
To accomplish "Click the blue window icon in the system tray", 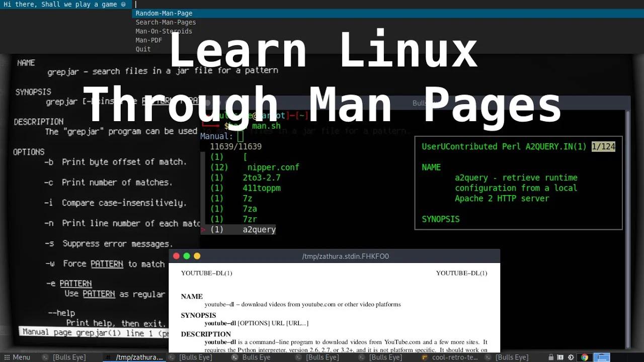I will [602, 357].
